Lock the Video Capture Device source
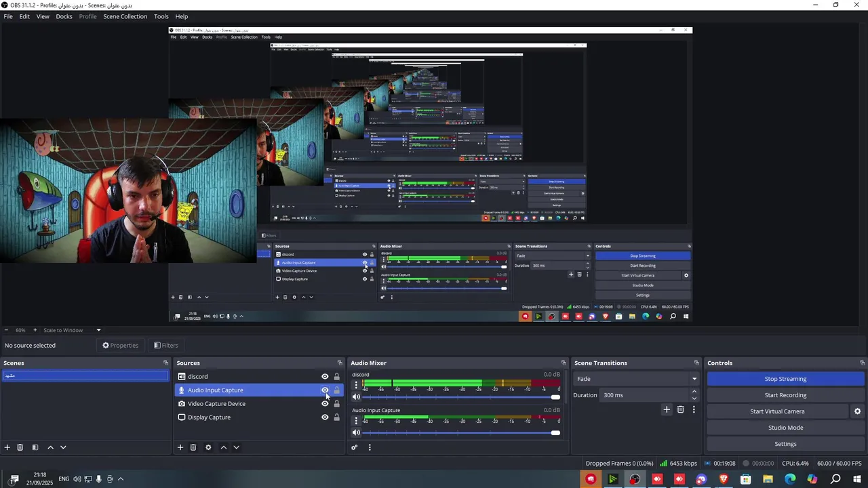 point(336,404)
